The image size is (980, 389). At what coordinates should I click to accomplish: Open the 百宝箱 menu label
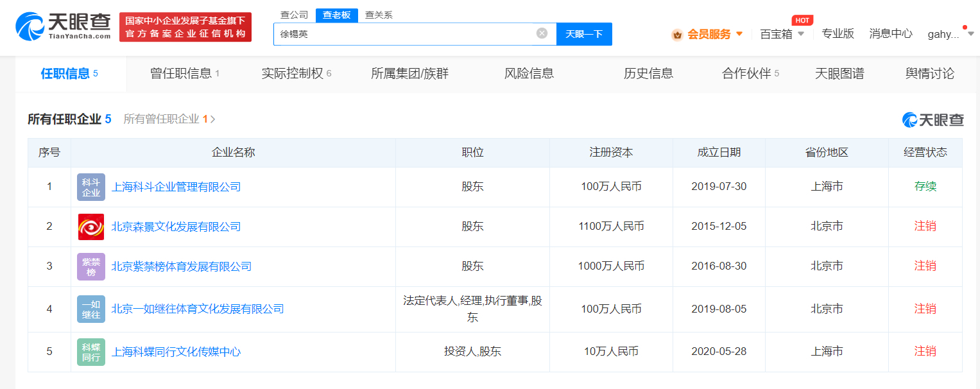[x=776, y=35]
